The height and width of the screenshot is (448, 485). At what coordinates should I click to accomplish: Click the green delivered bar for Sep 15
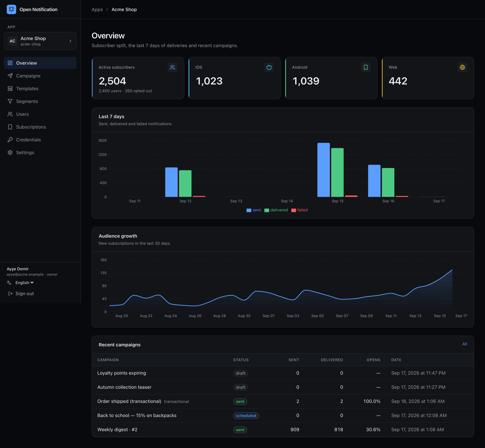(x=337, y=173)
